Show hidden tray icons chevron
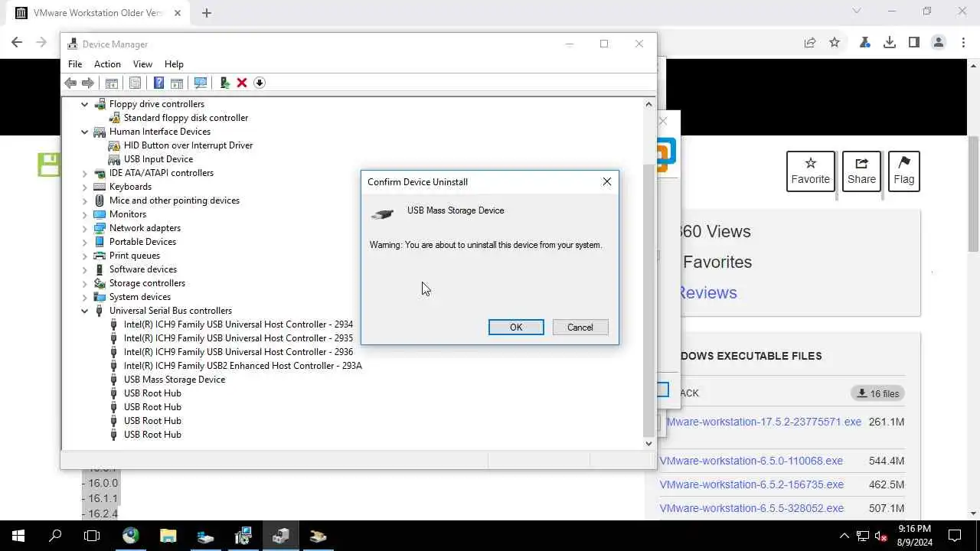 coord(844,536)
